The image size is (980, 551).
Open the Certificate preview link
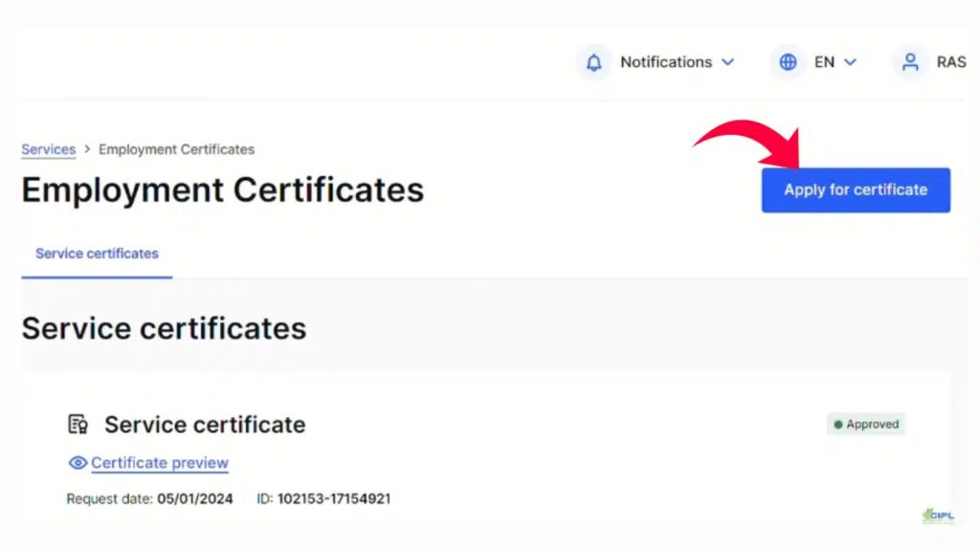click(x=160, y=463)
